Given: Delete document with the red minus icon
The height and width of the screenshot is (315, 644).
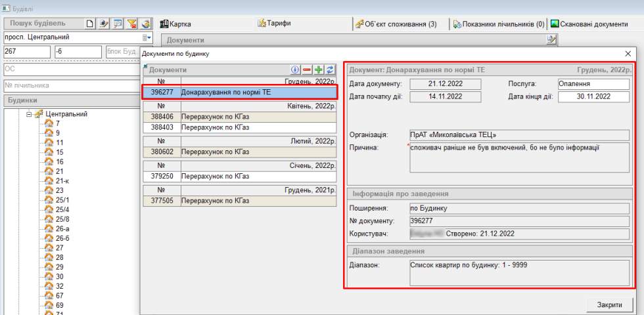Looking at the screenshot, I should tap(307, 70).
